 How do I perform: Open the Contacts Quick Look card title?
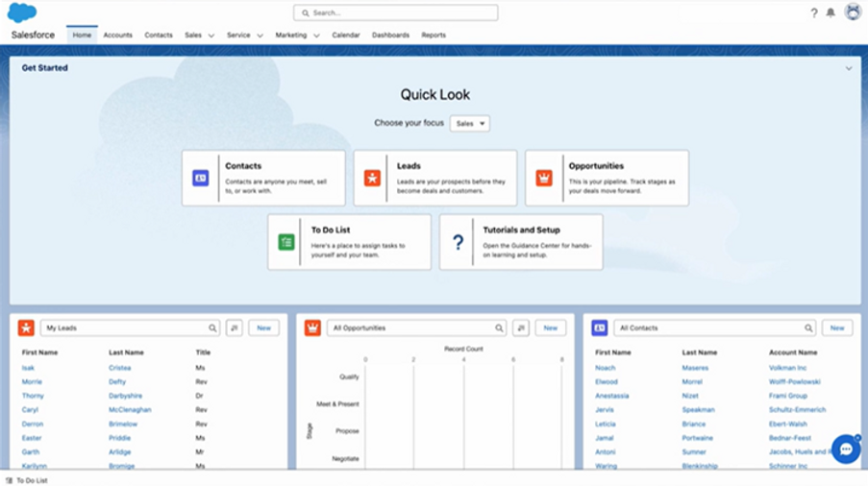pyautogui.click(x=243, y=166)
